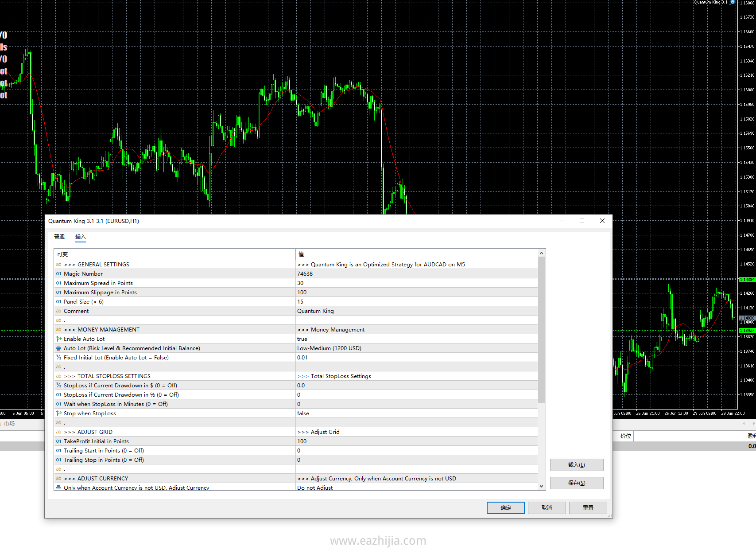Click the StopLoss Drawdown in $ fraction icon
Screen dimensions: 756x550
click(x=58, y=386)
